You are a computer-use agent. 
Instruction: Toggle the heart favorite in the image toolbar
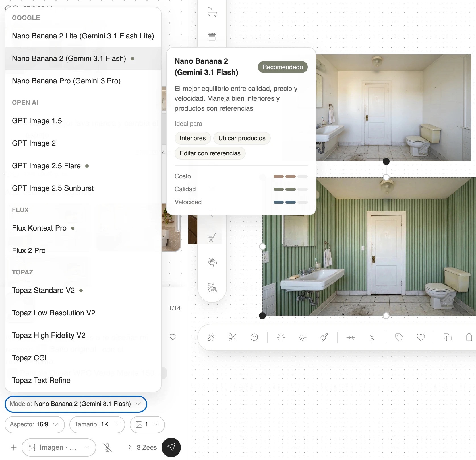click(421, 337)
